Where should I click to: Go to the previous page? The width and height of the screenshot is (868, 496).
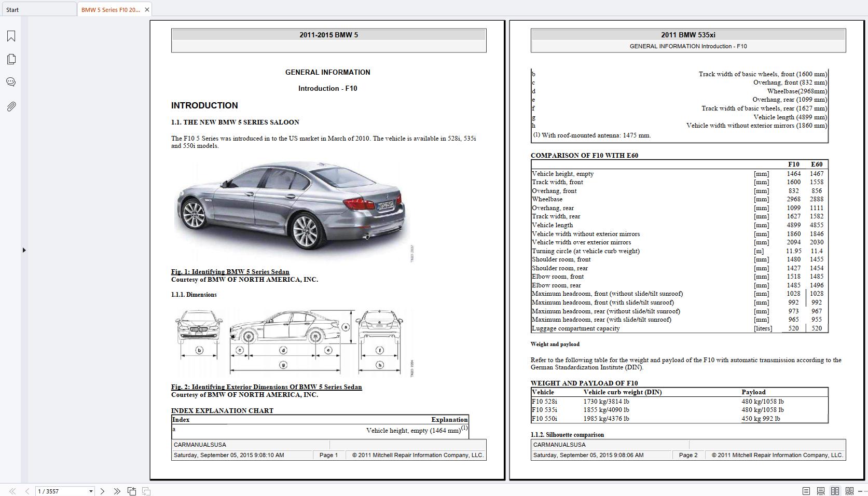click(27, 491)
